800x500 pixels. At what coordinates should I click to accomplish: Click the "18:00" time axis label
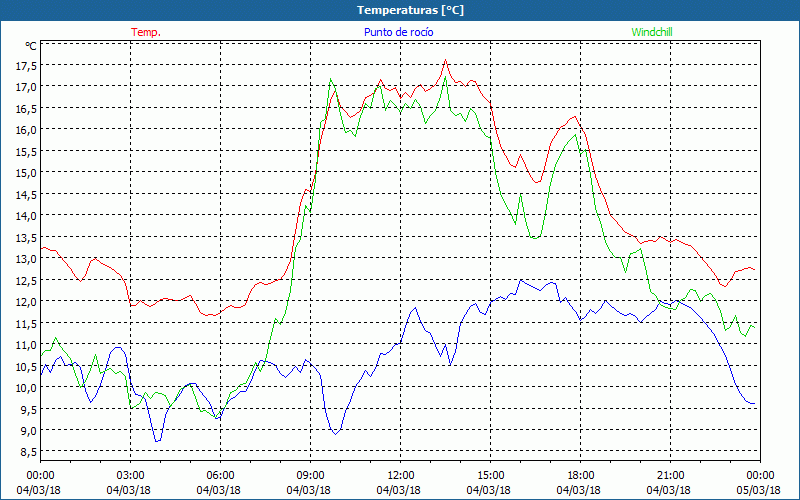(x=581, y=476)
